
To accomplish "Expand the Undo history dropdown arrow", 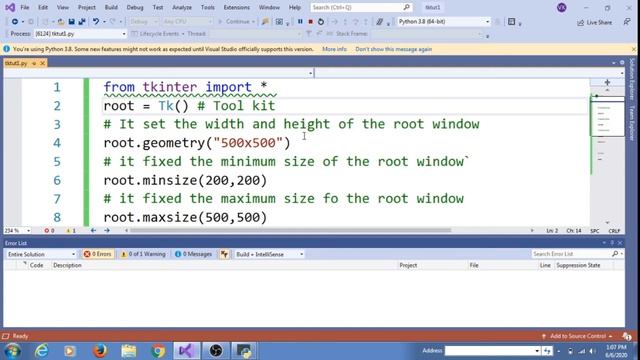I will [x=104, y=22].
